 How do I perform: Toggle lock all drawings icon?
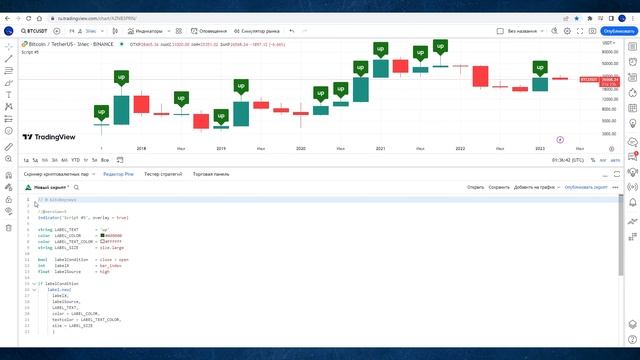(9, 200)
